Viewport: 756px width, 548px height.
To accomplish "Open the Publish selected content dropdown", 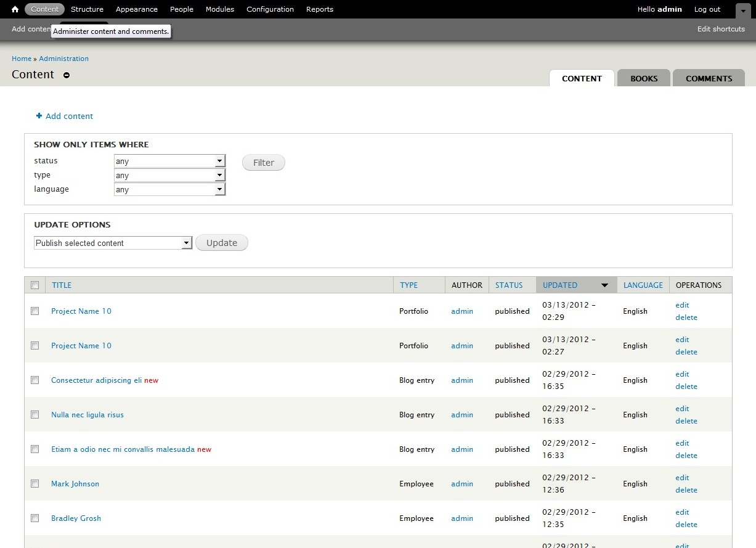I will [113, 243].
